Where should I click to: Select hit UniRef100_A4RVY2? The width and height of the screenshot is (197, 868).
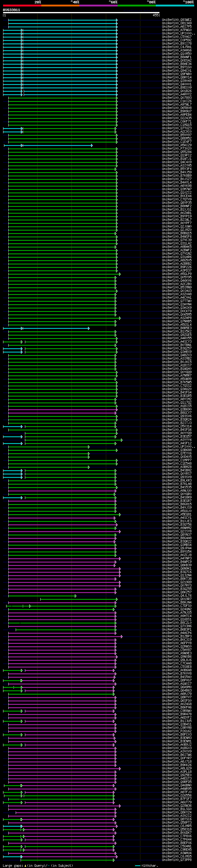tap(177, 94)
